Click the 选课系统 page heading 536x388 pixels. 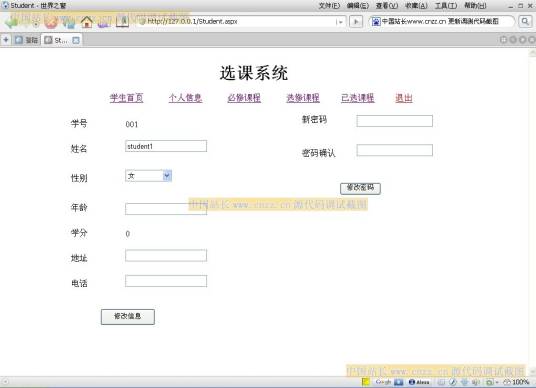(x=254, y=73)
